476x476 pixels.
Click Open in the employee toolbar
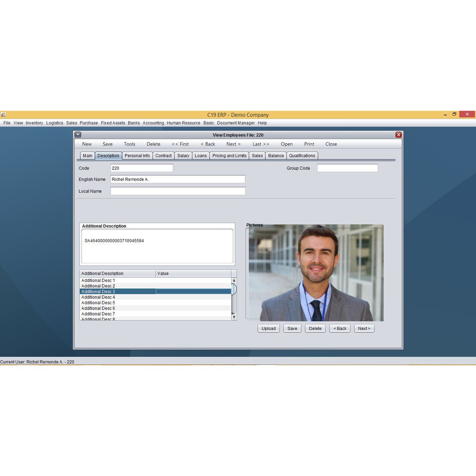tap(286, 144)
